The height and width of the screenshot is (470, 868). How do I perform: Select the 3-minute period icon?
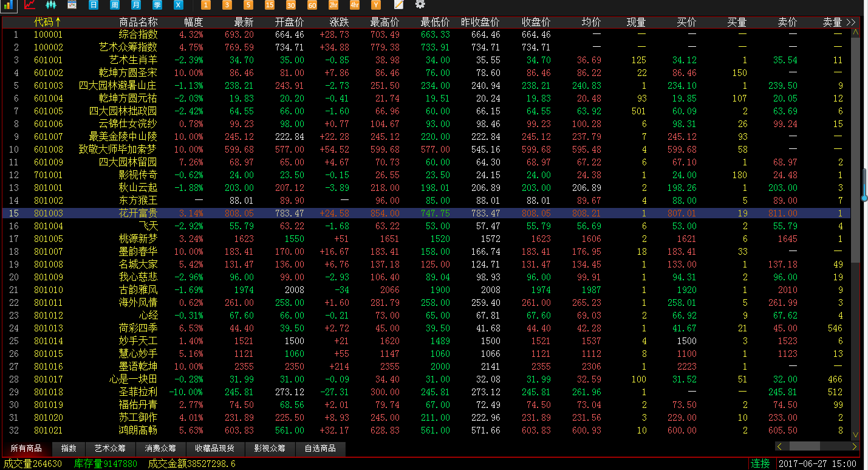(x=227, y=5)
